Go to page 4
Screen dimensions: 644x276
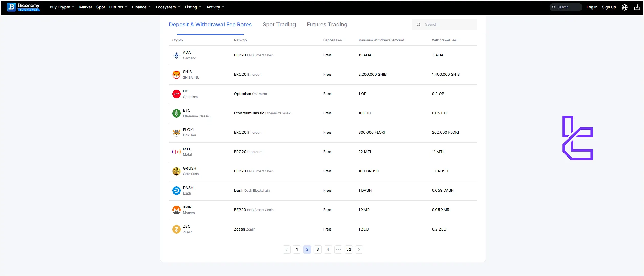[328, 250]
